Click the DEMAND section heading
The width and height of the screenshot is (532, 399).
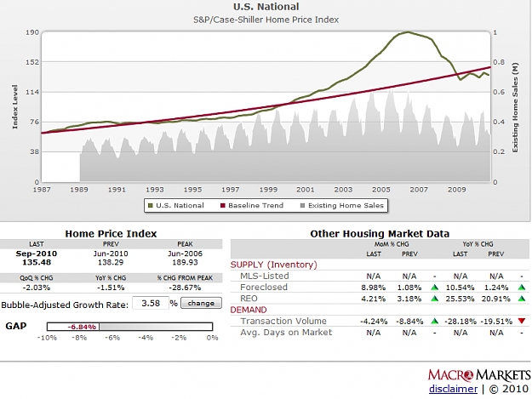pos(249,310)
